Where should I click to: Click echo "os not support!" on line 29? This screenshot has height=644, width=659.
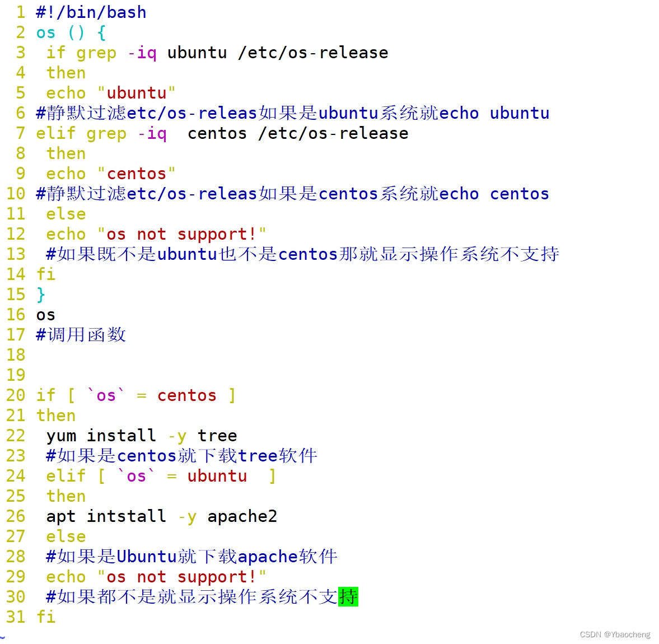156,577
